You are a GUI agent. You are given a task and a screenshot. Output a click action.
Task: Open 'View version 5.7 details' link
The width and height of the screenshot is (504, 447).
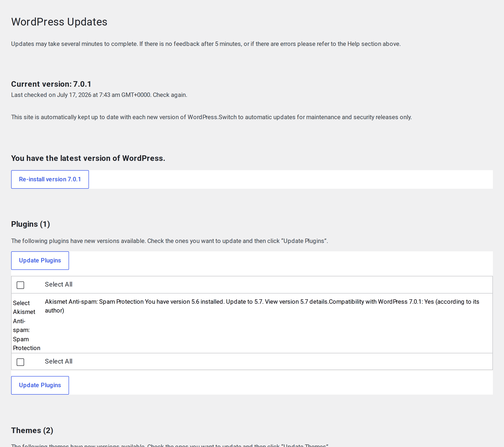(297, 302)
